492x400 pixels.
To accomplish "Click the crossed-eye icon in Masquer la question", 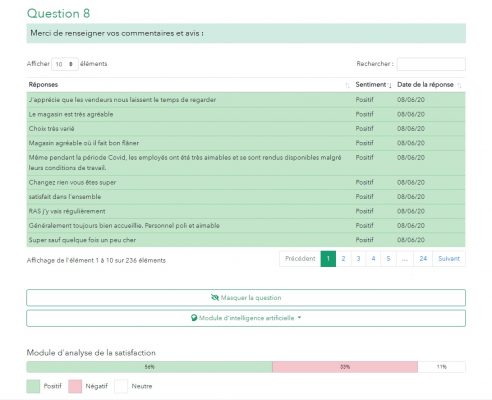I will coord(215,297).
